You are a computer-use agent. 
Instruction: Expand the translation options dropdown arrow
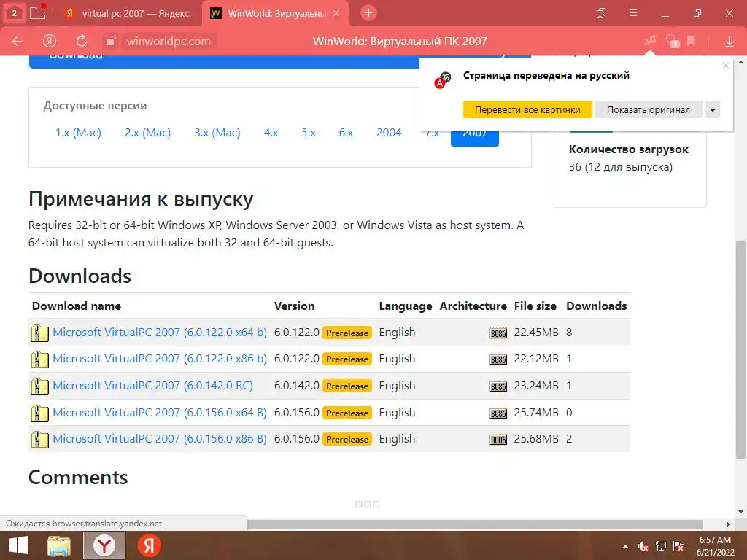pyautogui.click(x=713, y=109)
